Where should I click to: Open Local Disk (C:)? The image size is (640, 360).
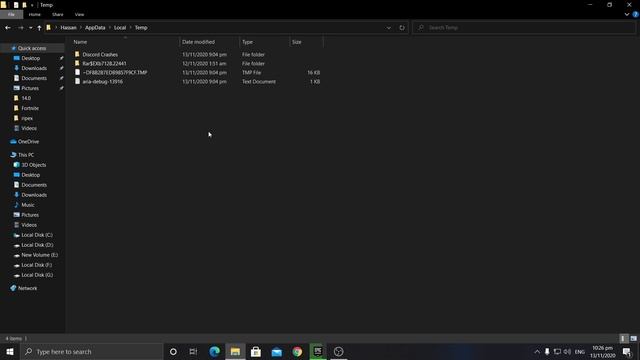coord(37,235)
